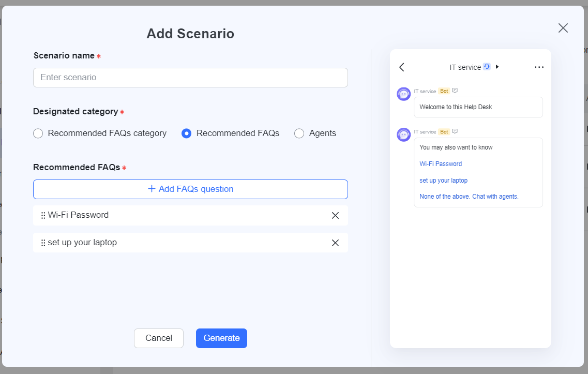Click the headset icon next to IT service title
Viewport: 588px width, 374px height.
(x=487, y=67)
